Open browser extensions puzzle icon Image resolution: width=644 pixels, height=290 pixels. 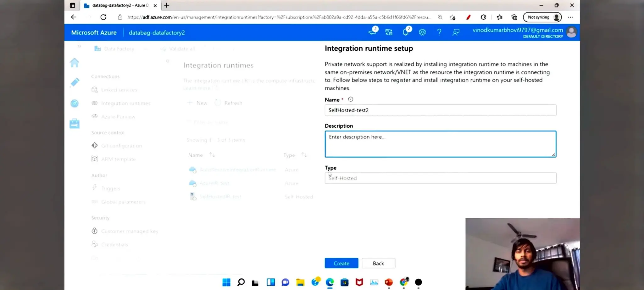point(483,17)
